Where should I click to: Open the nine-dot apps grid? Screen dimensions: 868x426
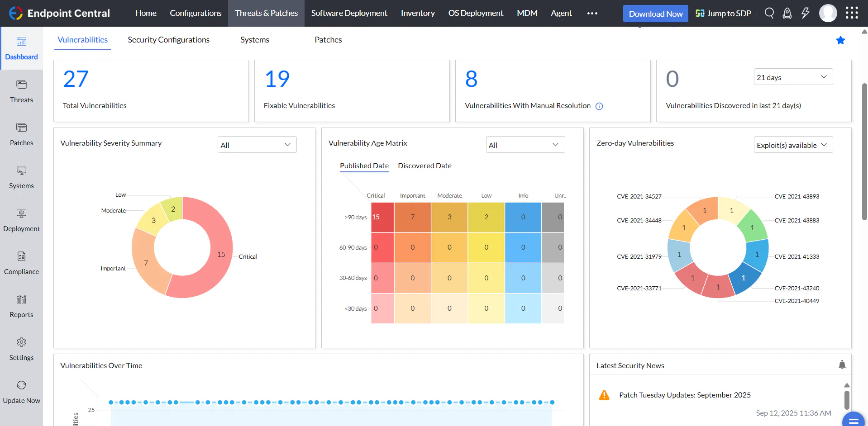tap(851, 13)
